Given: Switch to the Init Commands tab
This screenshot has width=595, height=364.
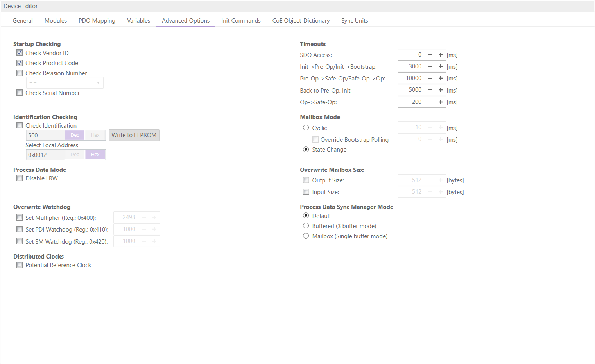Looking at the screenshot, I should tap(241, 20).
